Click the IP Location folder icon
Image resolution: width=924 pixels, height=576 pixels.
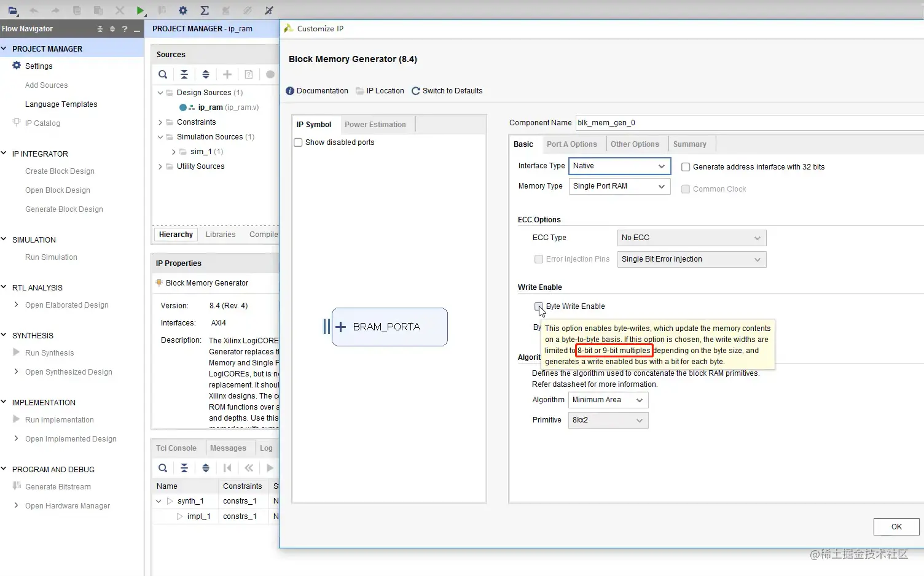(361, 91)
